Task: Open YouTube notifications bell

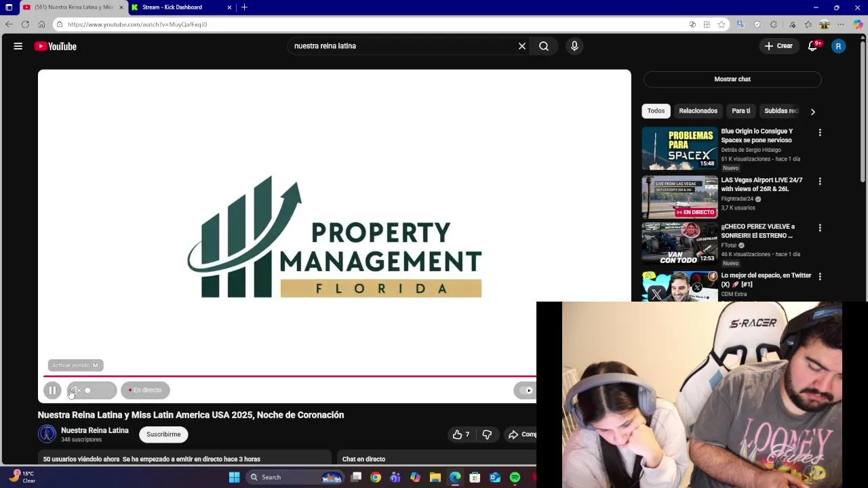Action: tap(813, 46)
